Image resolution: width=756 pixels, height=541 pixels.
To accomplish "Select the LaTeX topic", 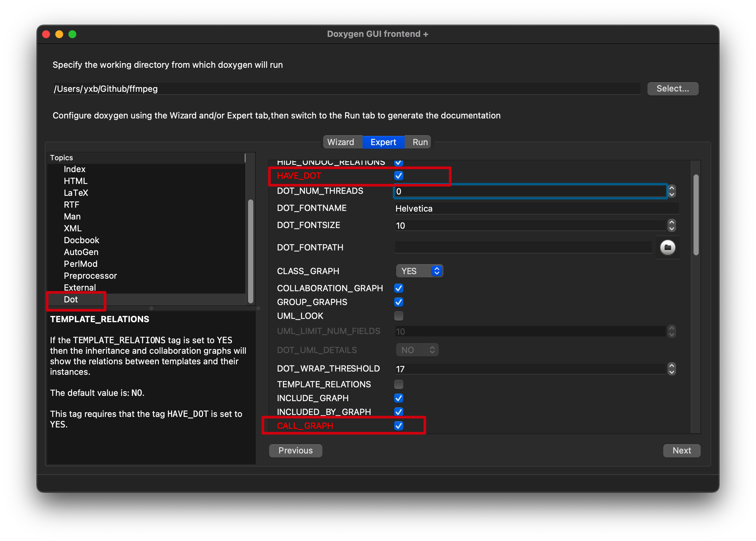I will click(76, 193).
